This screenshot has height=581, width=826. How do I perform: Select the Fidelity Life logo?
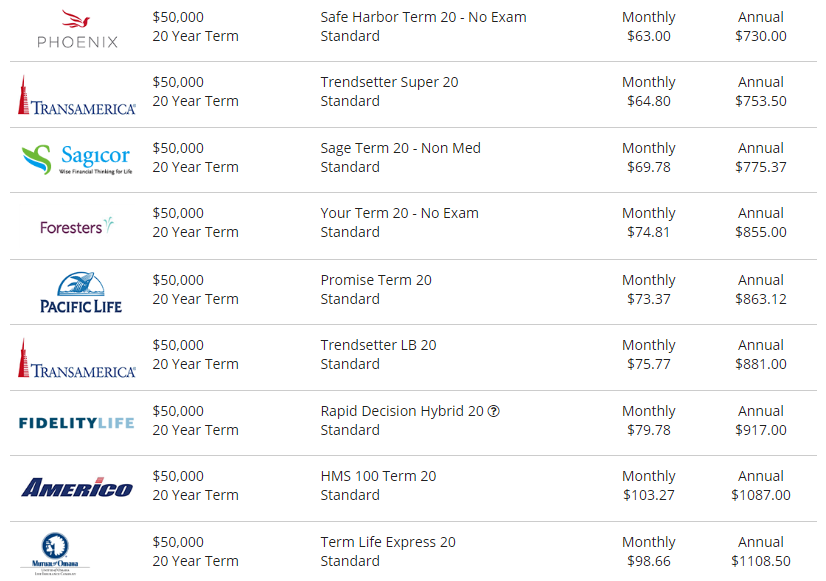[77, 423]
